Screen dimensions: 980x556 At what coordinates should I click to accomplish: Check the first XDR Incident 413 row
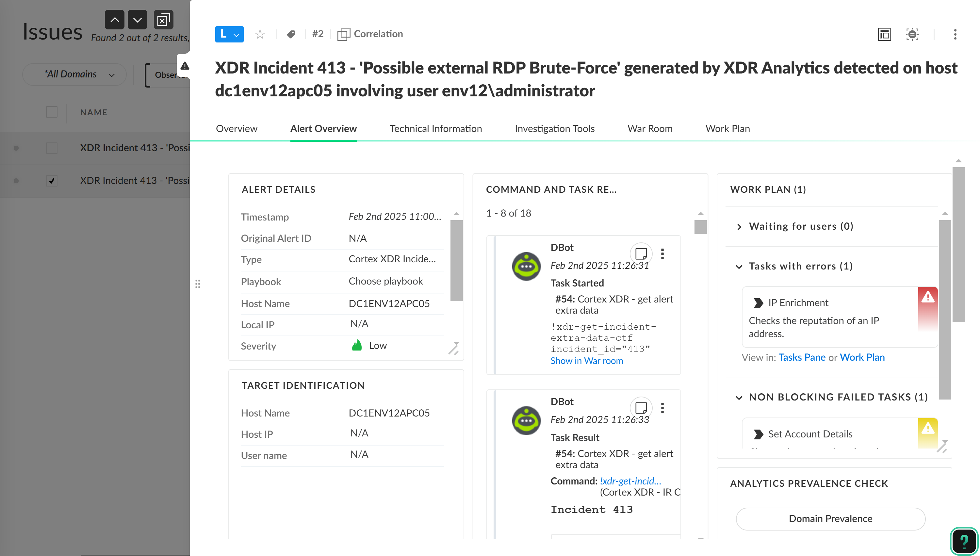(x=52, y=148)
